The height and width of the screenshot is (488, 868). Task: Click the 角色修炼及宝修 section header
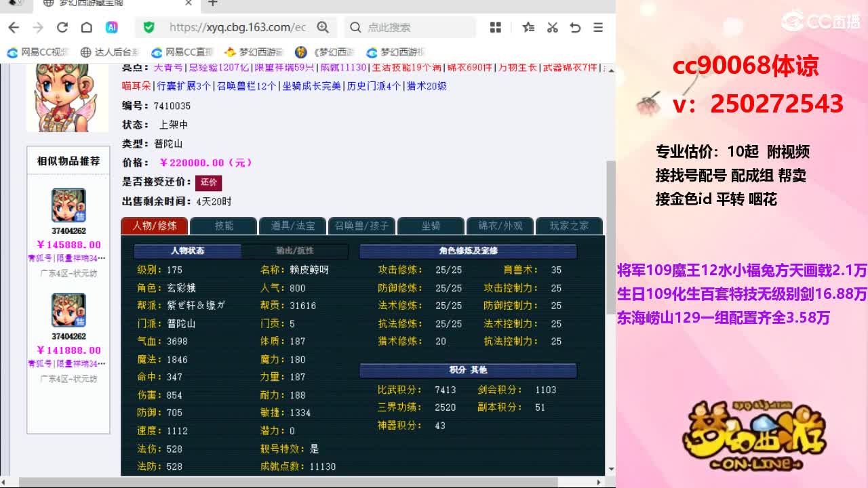click(x=468, y=251)
